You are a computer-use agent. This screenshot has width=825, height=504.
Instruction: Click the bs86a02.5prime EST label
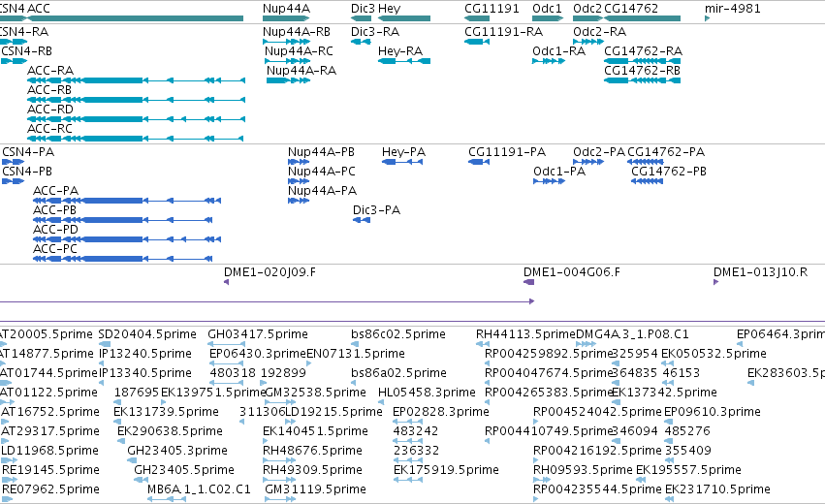[x=398, y=373]
